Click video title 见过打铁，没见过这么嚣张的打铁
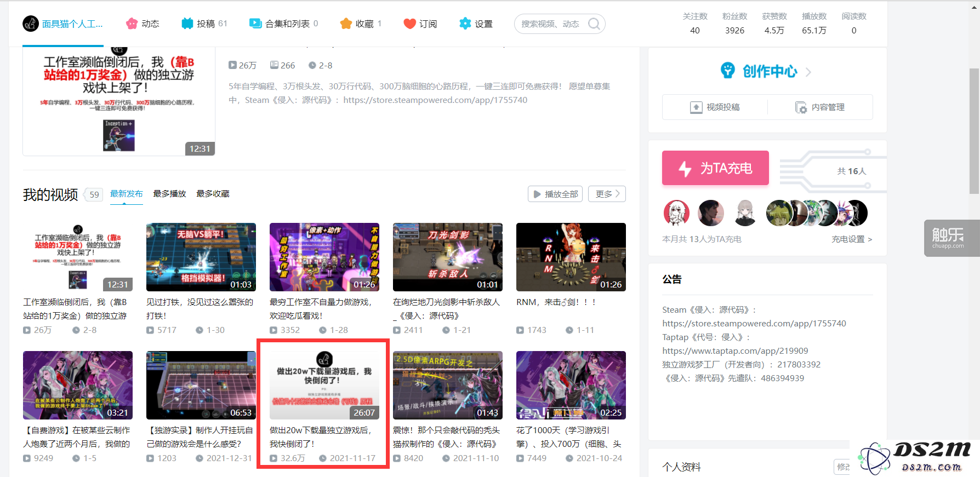The height and width of the screenshot is (477, 980). coord(200,309)
